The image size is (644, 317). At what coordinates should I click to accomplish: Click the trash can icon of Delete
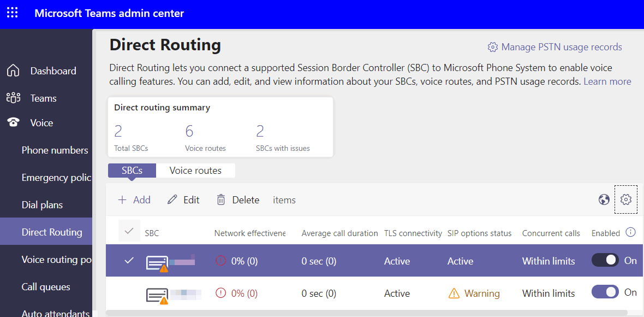[x=221, y=200]
